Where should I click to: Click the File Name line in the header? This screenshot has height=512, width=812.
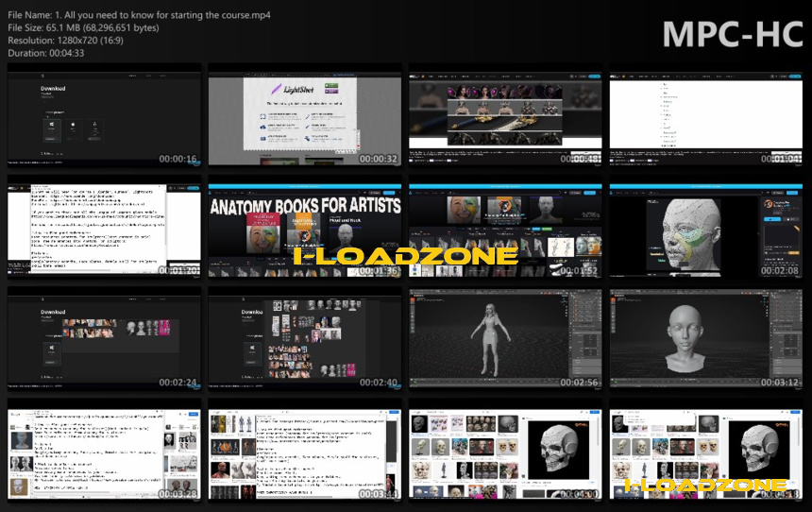[139, 15]
